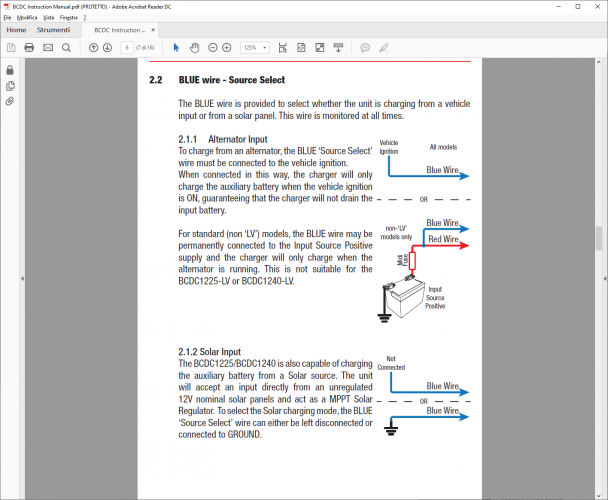Zoom in with the plus button

pyautogui.click(x=226, y=47)
